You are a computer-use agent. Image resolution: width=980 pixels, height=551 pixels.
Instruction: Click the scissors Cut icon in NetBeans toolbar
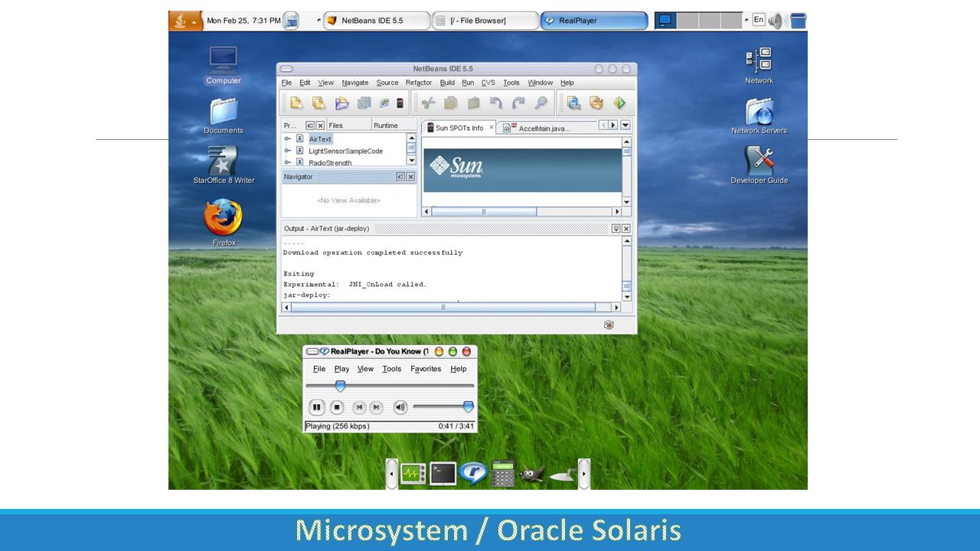(x=428, y=103)
